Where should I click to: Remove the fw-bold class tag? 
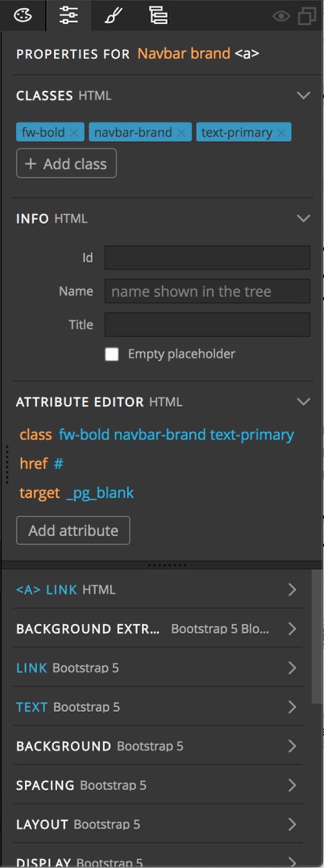click(75, 133)
